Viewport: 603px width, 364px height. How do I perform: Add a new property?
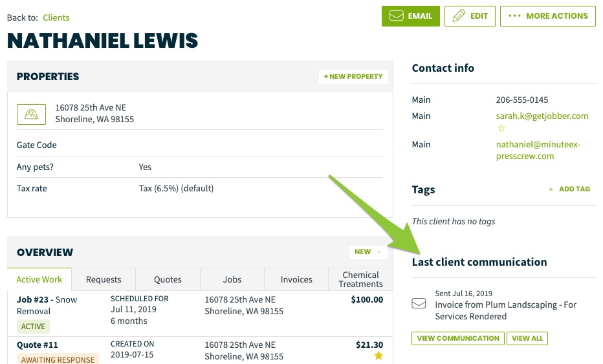353,76
